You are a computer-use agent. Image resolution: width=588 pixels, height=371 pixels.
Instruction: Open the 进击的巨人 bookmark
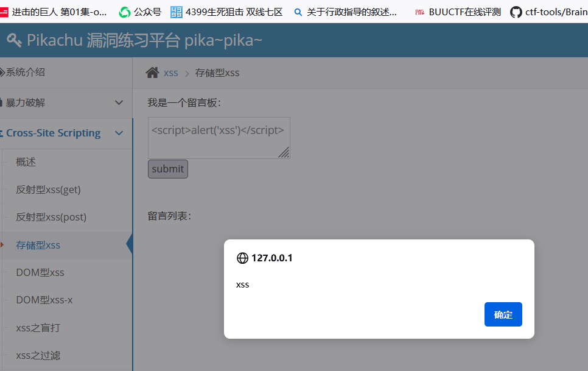[x=54, y=12]
